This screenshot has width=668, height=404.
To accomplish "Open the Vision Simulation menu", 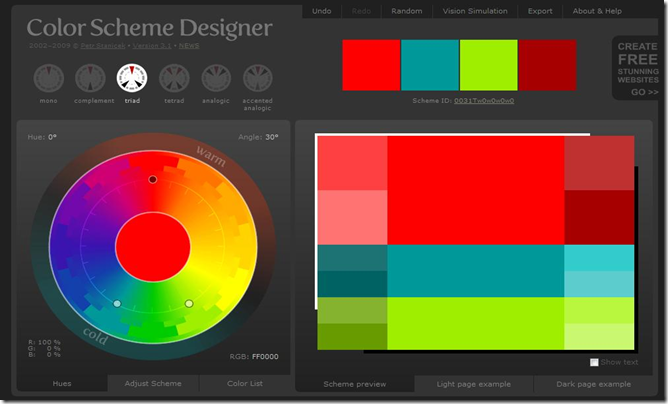I will coord(475,11).
